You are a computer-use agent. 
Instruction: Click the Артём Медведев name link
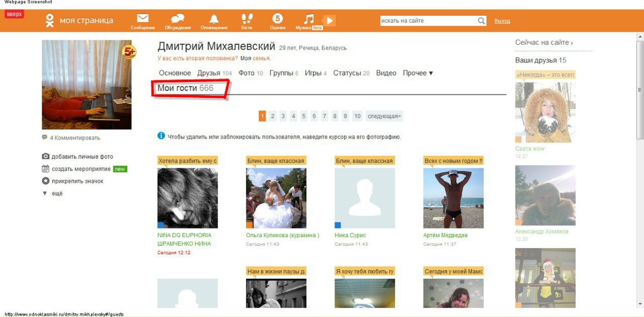pyautogui.click(x=445, y=235)
